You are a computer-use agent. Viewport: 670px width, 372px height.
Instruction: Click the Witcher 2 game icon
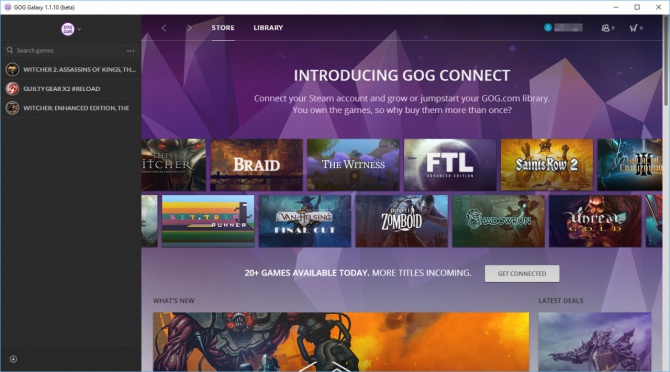click(12, 69)
